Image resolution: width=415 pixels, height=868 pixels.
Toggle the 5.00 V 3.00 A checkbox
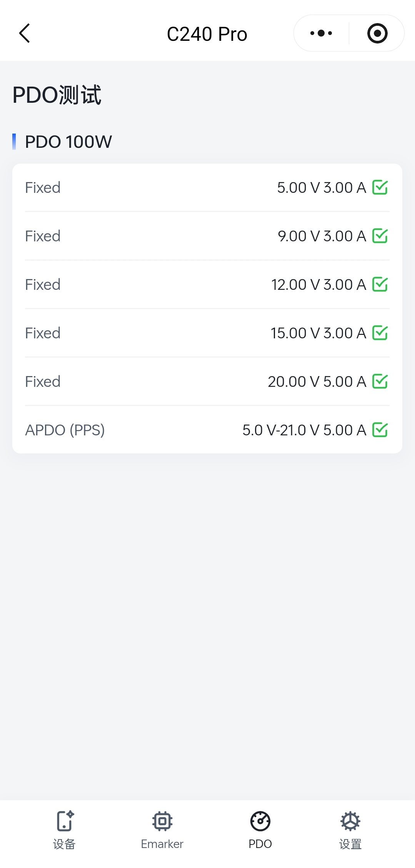point(380,187)
